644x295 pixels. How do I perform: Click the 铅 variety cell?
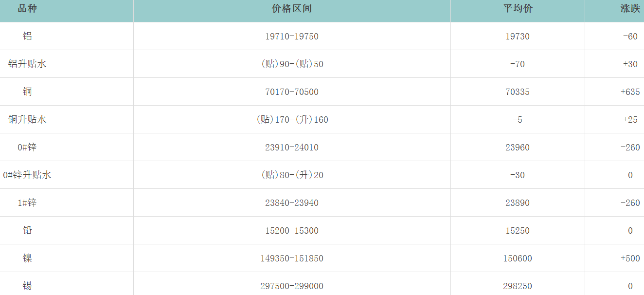click(x=27, y=230)
